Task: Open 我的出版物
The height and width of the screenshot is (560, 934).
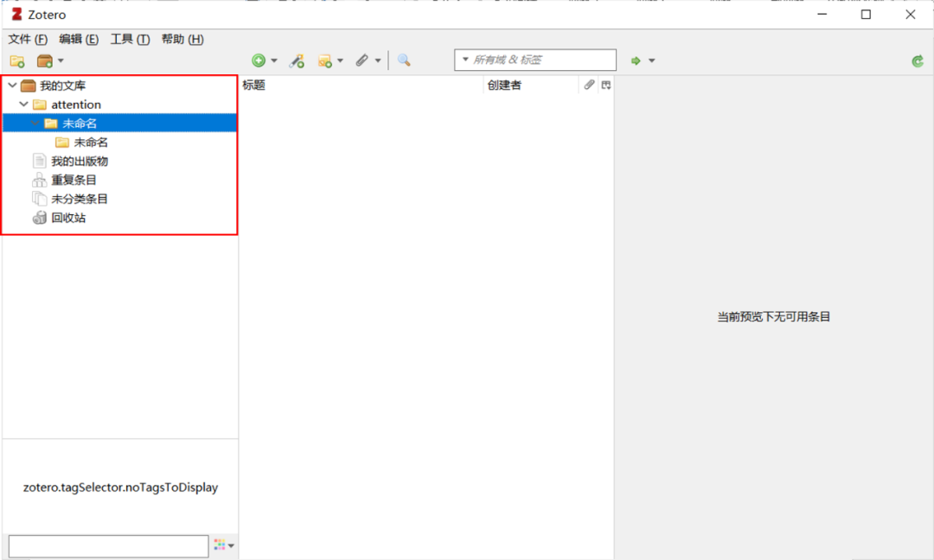Action: coord(80,162)
